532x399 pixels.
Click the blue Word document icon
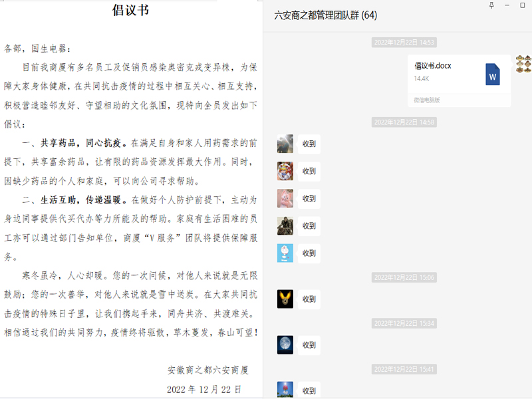492,74
